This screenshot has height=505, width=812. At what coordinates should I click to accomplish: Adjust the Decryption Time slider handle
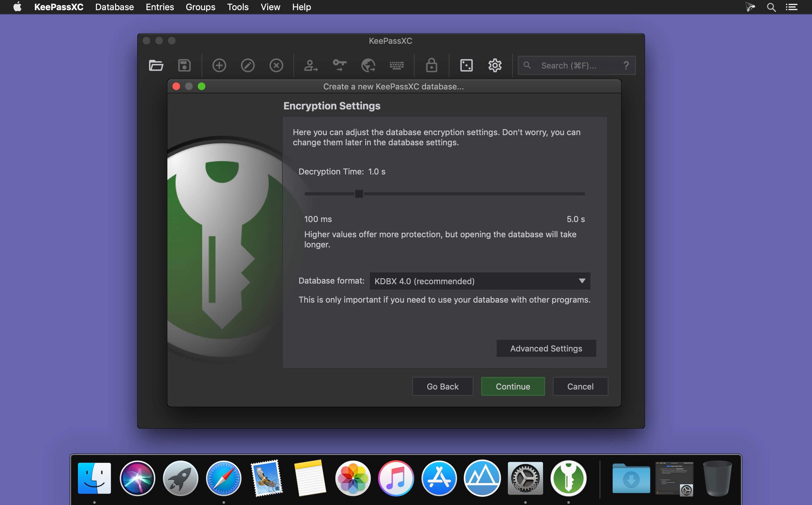[x=359, y=194]
